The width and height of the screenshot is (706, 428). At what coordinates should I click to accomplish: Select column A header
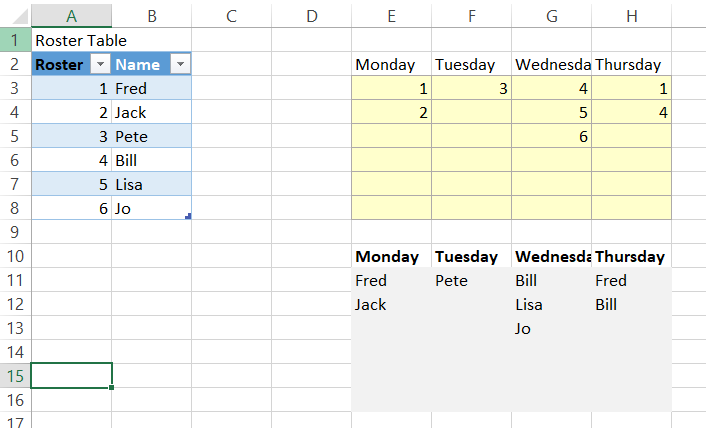click(x=71, y=15)
